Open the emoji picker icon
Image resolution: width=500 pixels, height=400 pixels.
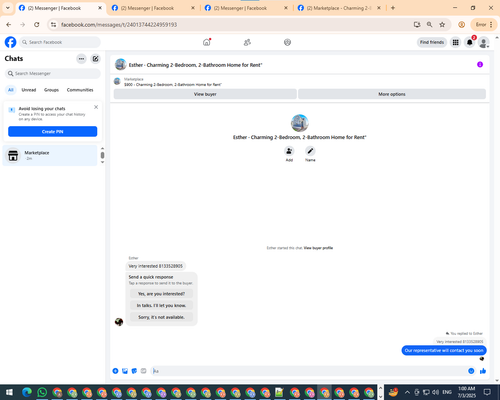pyautogui.click(x=471, y=371)
